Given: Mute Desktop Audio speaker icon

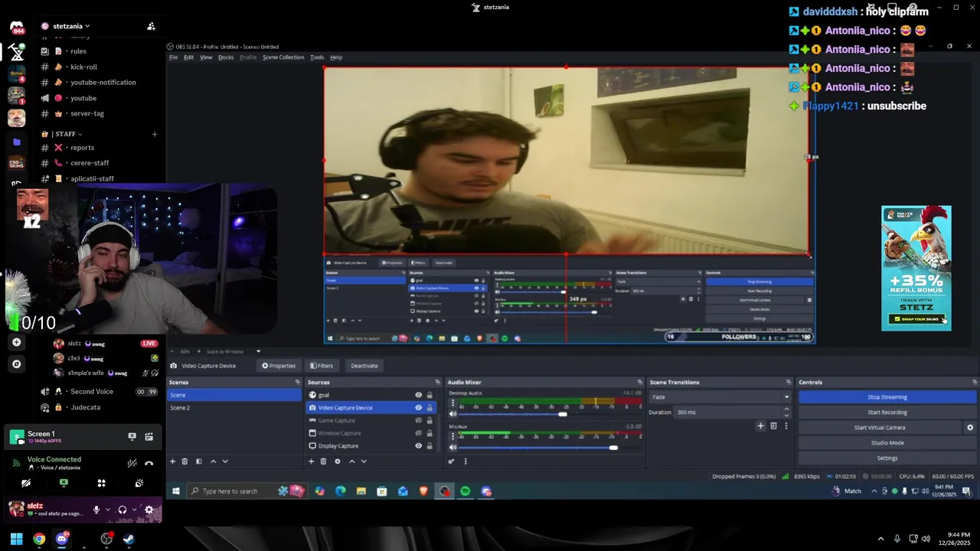Looking at the screenshot, I should click(452, 414).
